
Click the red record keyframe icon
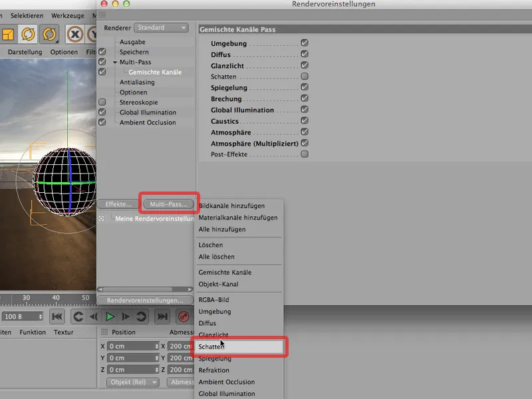tap(184, 317)
